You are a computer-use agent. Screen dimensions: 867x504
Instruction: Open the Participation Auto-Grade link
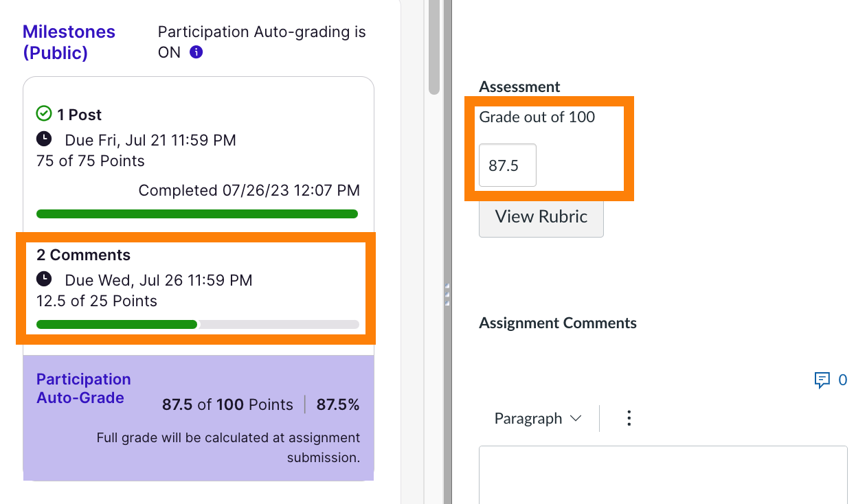tap(83, 389)
